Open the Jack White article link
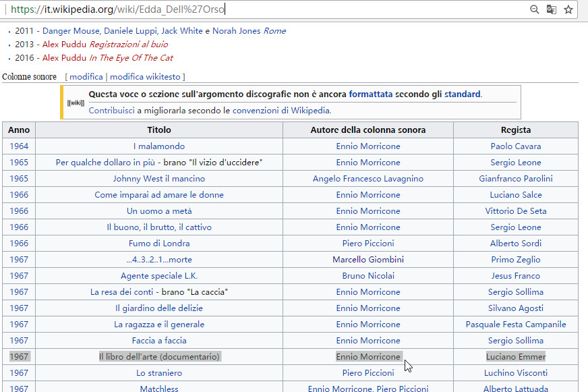588x392 pixels. (182, 31)
